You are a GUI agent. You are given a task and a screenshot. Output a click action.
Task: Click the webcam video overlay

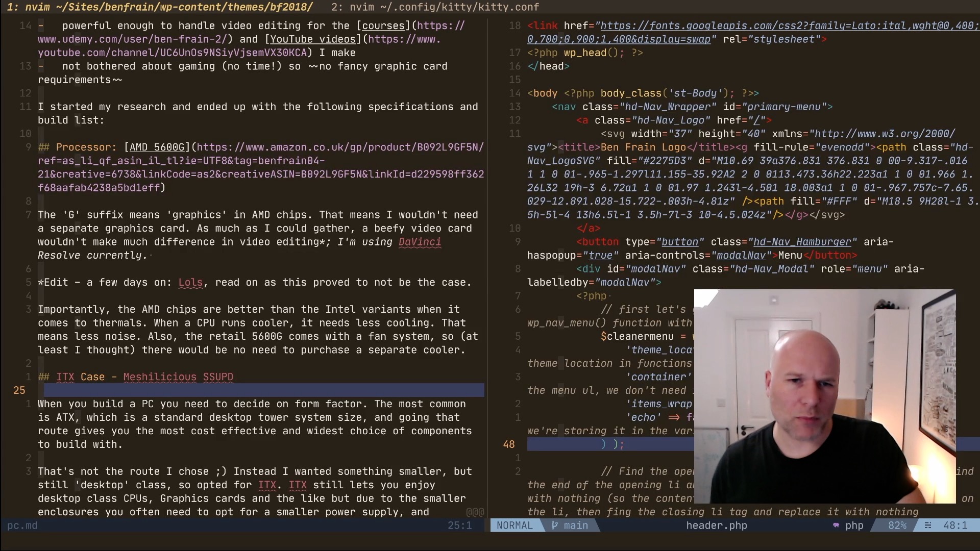point(825,396)
